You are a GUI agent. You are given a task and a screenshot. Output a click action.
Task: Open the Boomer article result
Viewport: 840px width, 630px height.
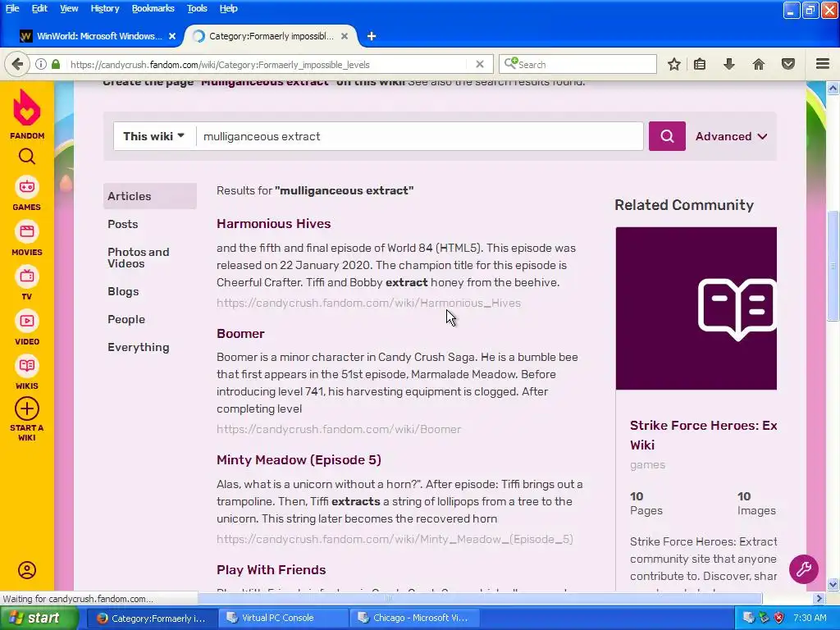240,333
